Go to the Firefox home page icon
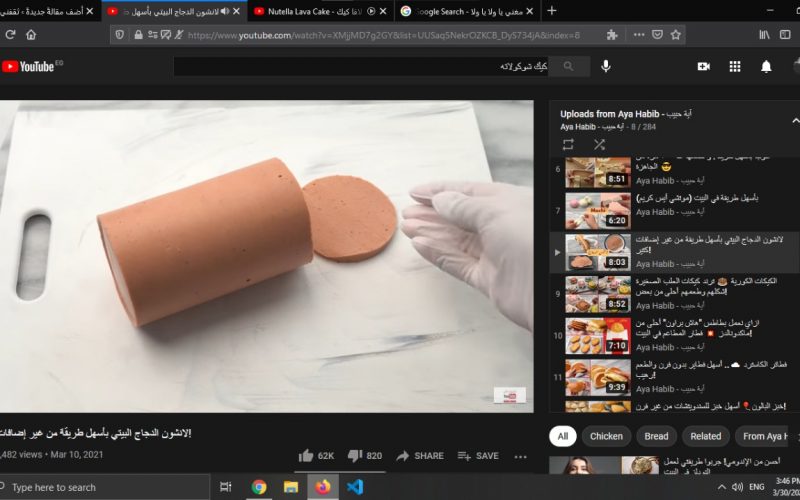800x500 pixels. coord(31,35)
